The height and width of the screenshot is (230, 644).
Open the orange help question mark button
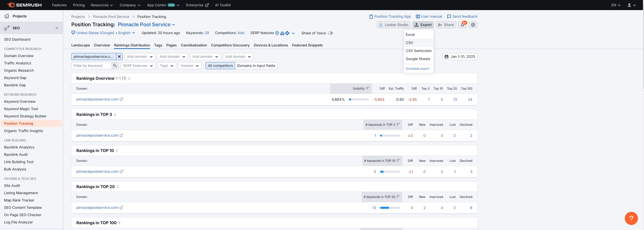tap(631, 218)
